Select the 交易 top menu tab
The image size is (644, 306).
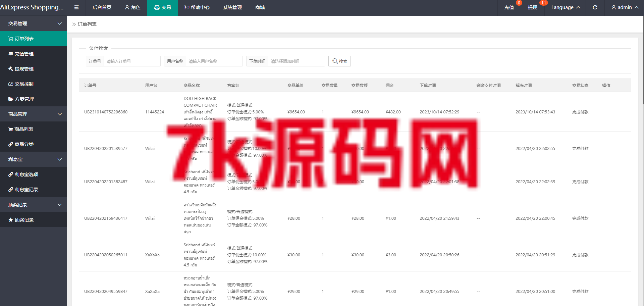(163, 7)
